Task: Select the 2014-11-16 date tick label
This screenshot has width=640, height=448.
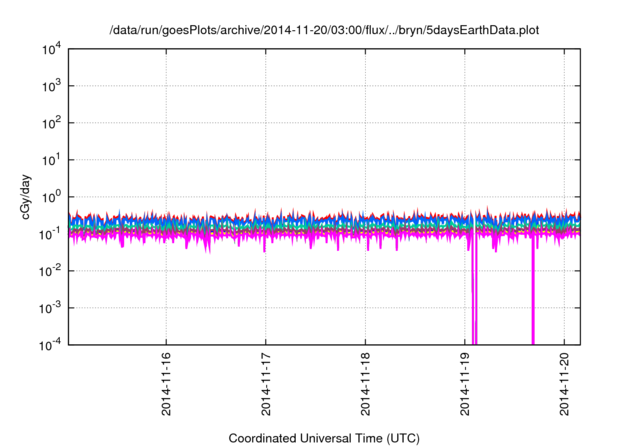Action: tap(167, 384)
